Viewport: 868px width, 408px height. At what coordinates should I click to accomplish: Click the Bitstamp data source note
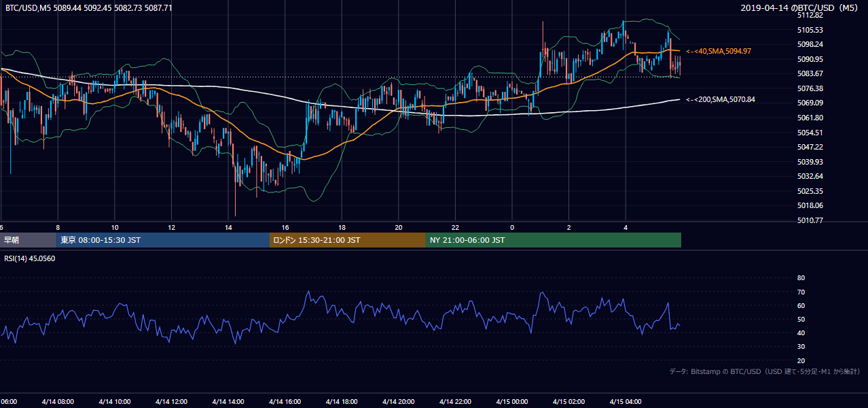(765, 371)
